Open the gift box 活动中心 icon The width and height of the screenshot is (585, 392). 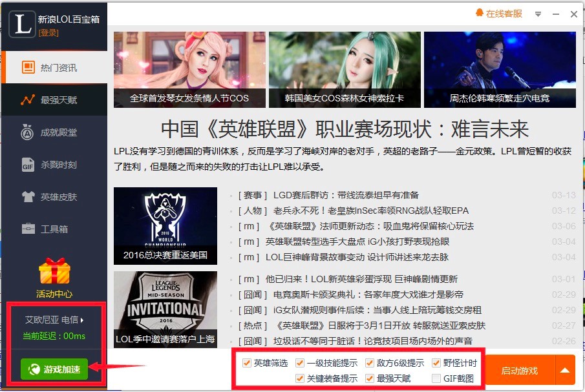54,271
